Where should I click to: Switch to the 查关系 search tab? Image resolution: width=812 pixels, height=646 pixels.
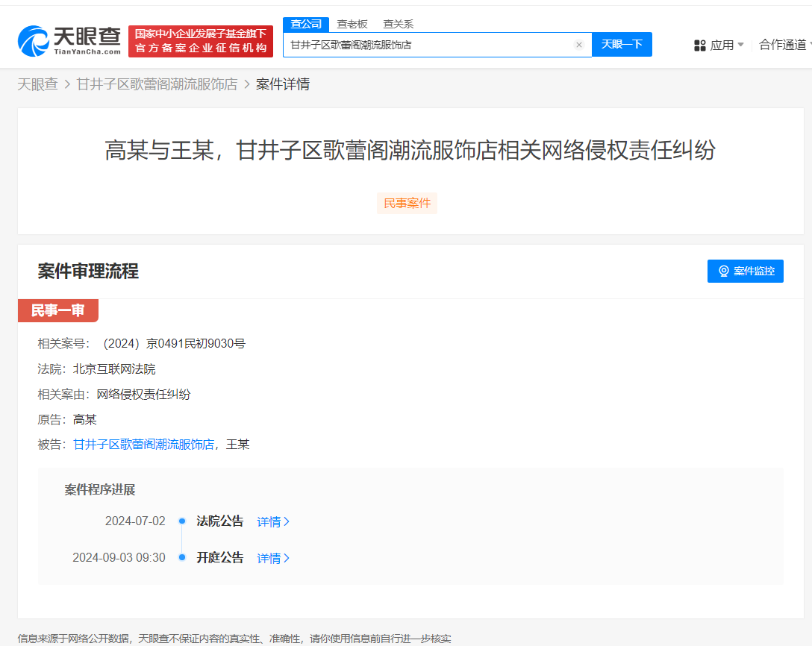[399, 24]
